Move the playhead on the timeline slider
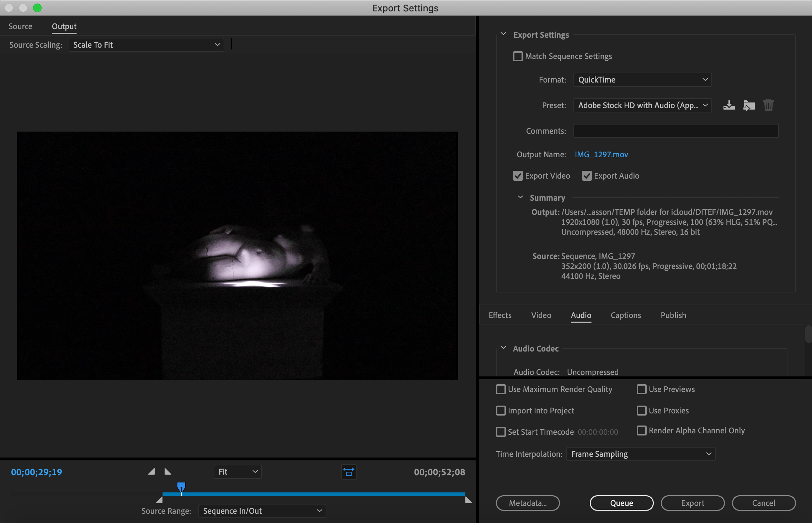Screen dimensions: 812x523 [181, 488]
